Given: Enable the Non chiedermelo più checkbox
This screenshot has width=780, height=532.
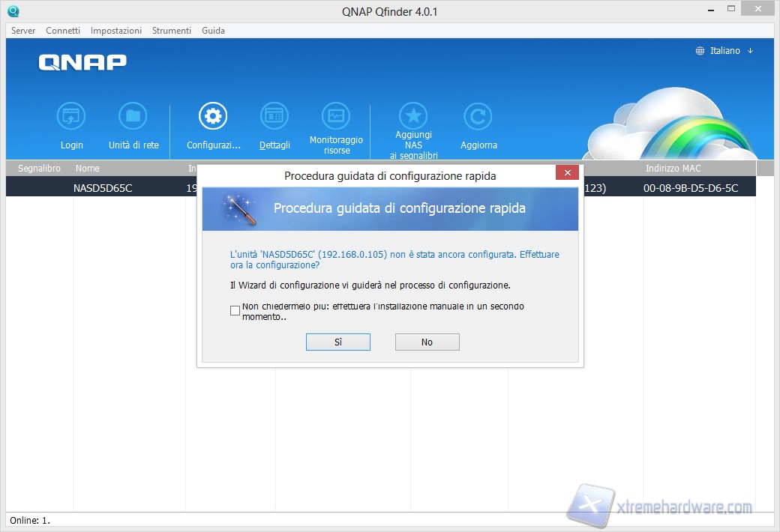Looking at the screenshot, I should 235,311.
